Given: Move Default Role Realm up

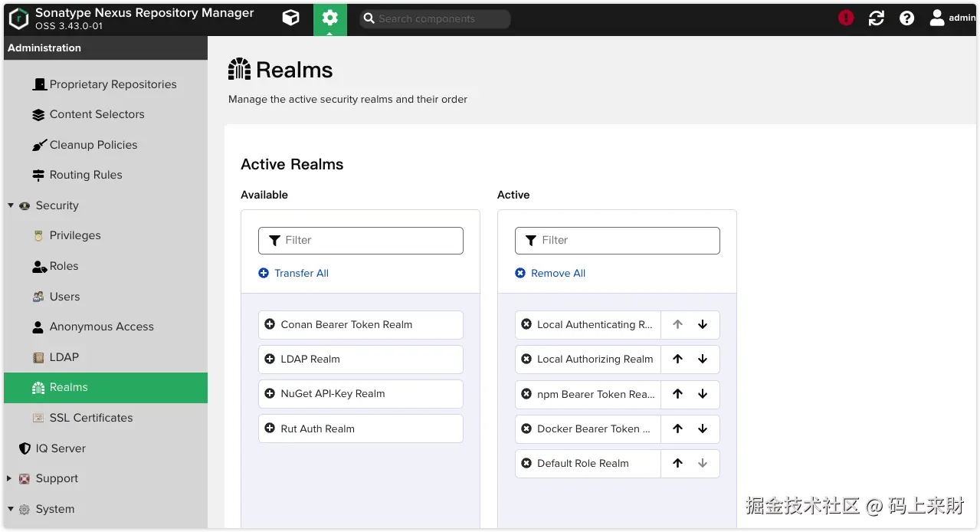Looking at the screenshot, I should pyautogui.click(x=677, y=463).
